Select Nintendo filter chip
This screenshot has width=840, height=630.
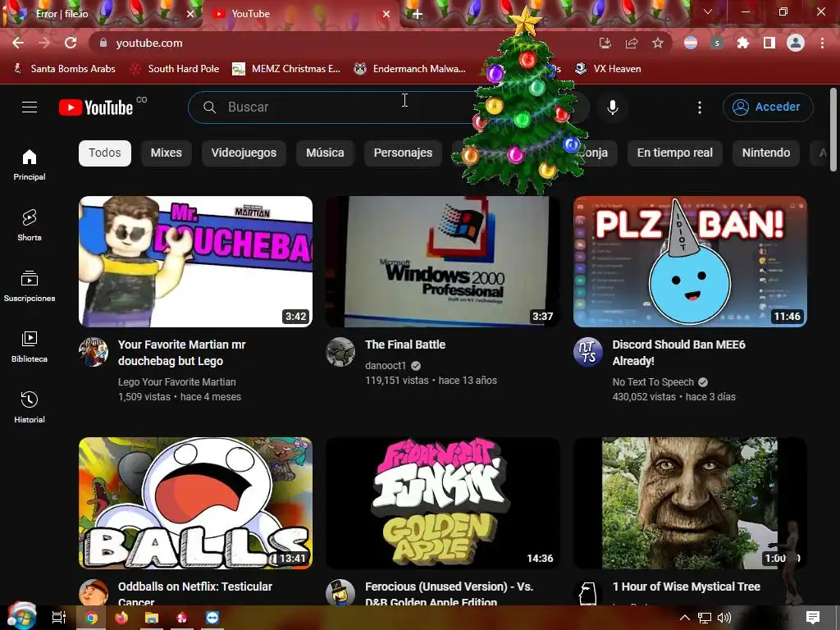point(766,153)
